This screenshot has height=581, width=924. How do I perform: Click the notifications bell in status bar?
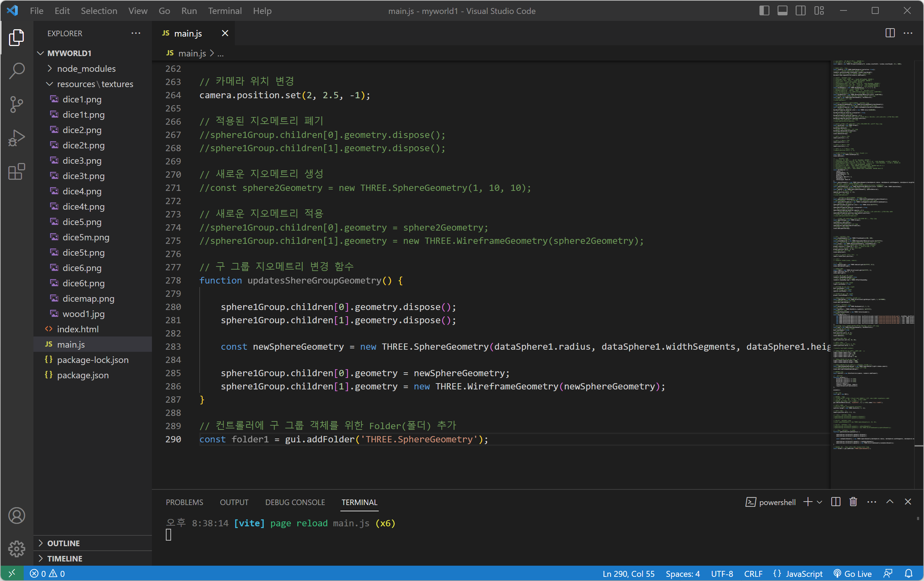(909, 573)
